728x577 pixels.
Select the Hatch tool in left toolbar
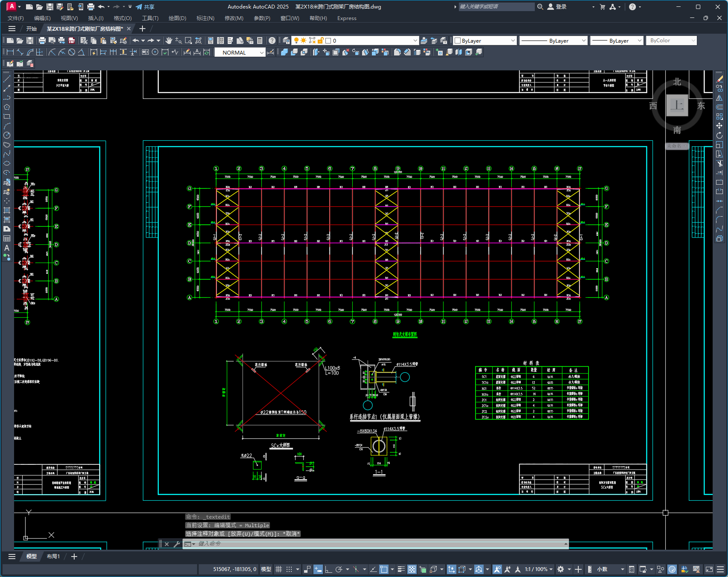tap(7, 210)
